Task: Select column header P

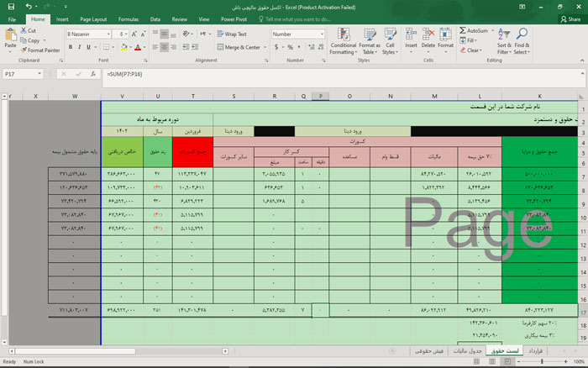Action: point(320,97)
